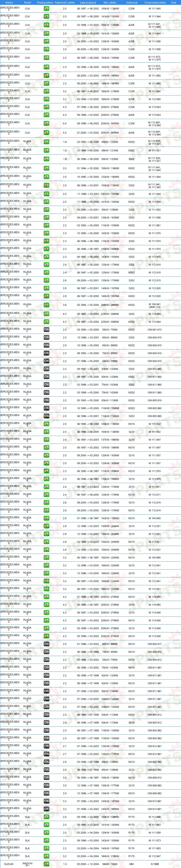Click the diesel icon for the S210 OM 613.961 row
The height and width of the screenshot is (868, 181).
(46, 801)
